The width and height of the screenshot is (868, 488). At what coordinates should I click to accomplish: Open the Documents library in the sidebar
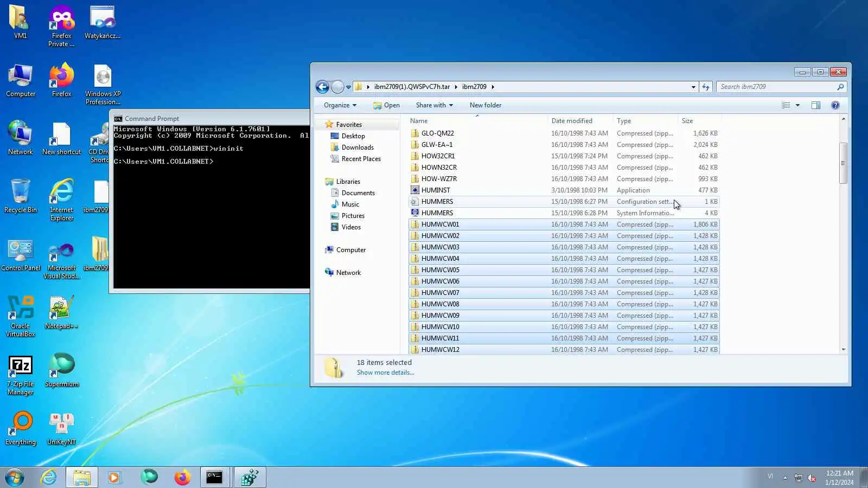358,193
